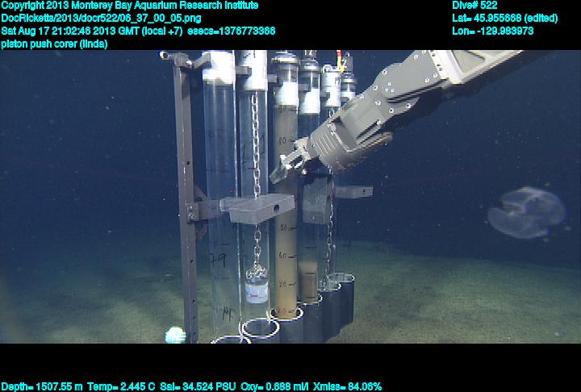Select the 'Depth= 1507.55 m' status value

click(42, 387)
